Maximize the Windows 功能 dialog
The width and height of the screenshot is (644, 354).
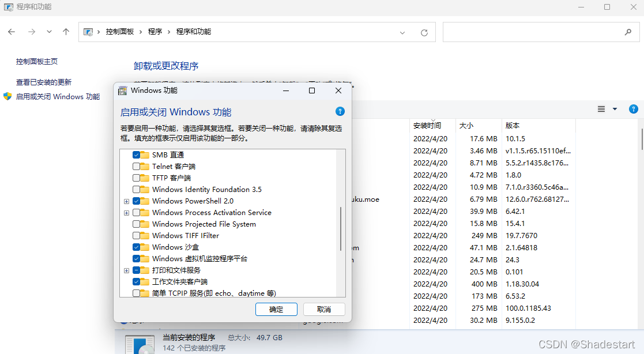click(x=312, y=91)
